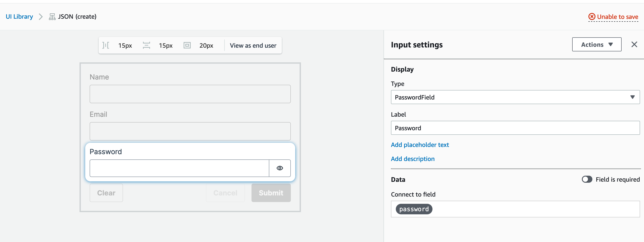Click the Submit button
Image resolution: width=644 pixels, height=242 pixels.
click(x=271, y=193)
